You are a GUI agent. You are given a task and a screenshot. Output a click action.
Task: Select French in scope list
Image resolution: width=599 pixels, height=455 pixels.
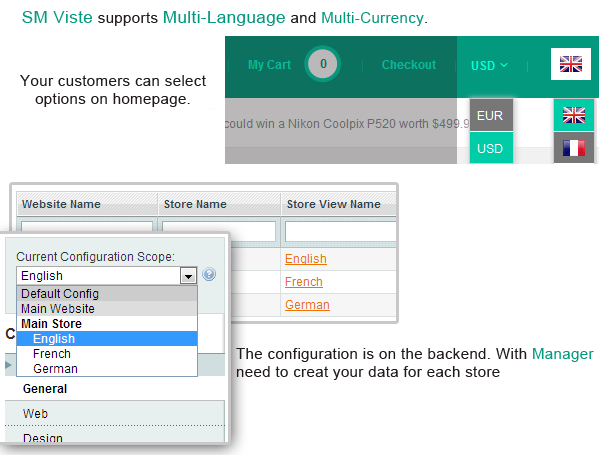tap(107, 354)
